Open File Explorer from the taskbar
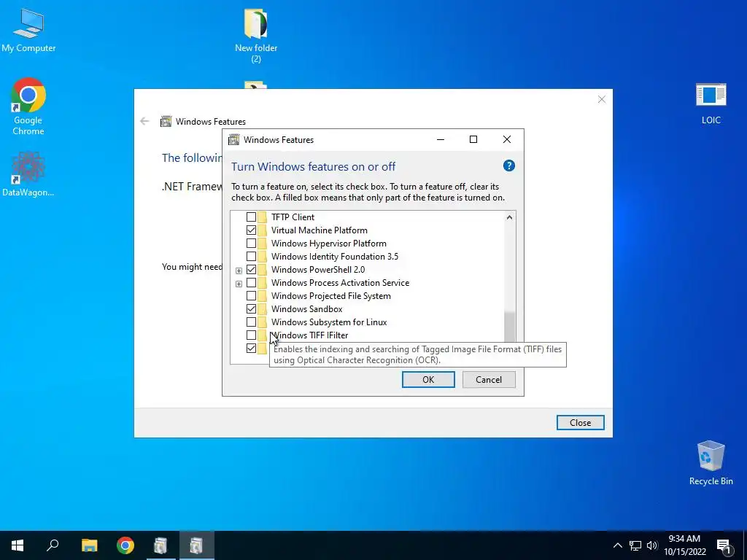Screen dimensions: 747x560 pyautogui.click(x=89, y=545)
